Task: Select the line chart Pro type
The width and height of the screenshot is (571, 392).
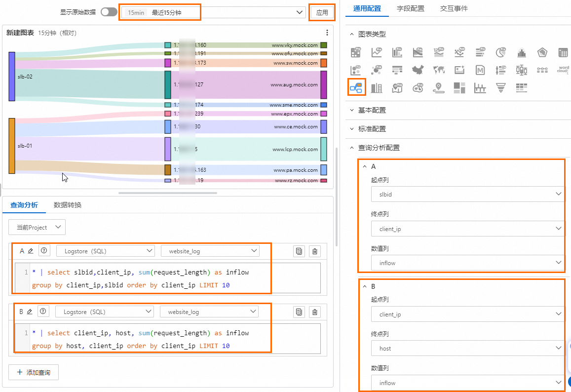Action: pos(377,52)
